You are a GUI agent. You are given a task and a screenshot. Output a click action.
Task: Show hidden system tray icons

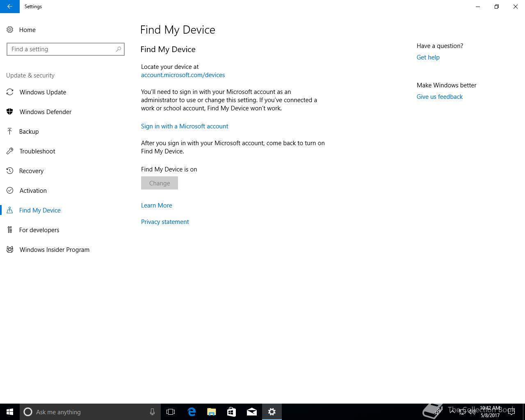click(x=452, y=412)
